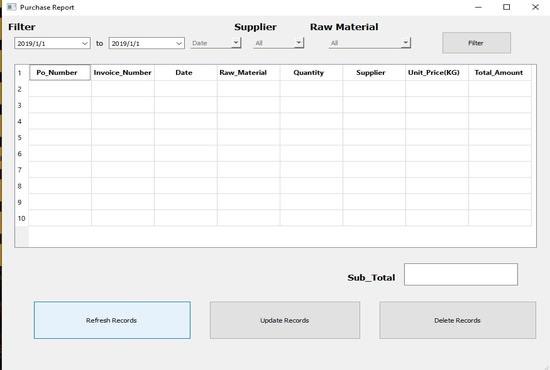Select the Invoice_Number column header
The height and width of the screenshot is (370, 550).
[123, 72]
